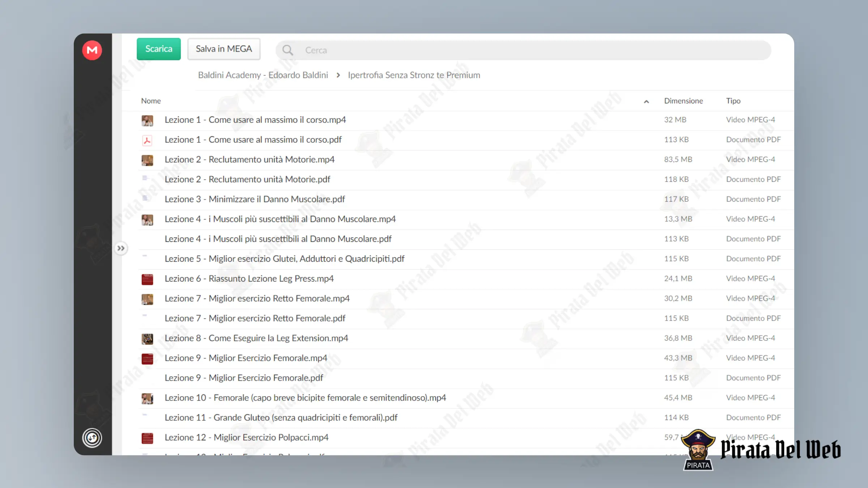
Task: Select Lezione 2 - Reclutamento unità Motorie.mp4
Action: [x=250, y=159]
